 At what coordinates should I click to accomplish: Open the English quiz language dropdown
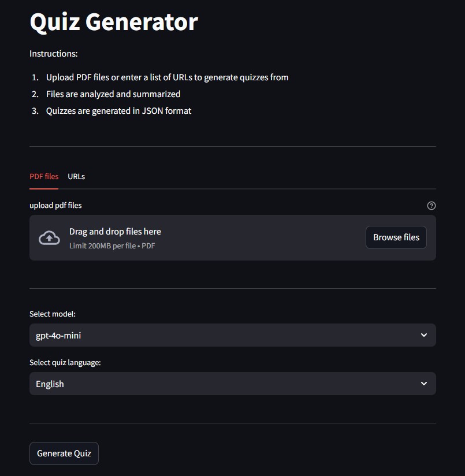232,384
